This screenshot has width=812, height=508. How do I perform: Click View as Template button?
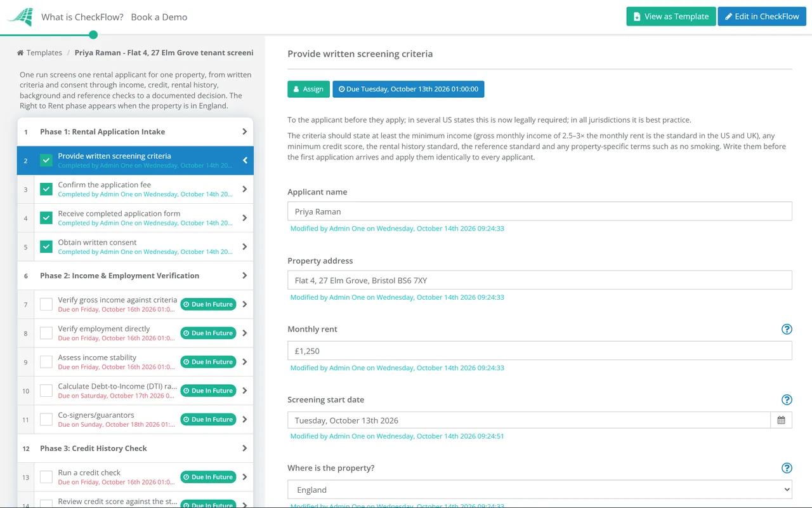pyautogui.click(x=671, y=17)
